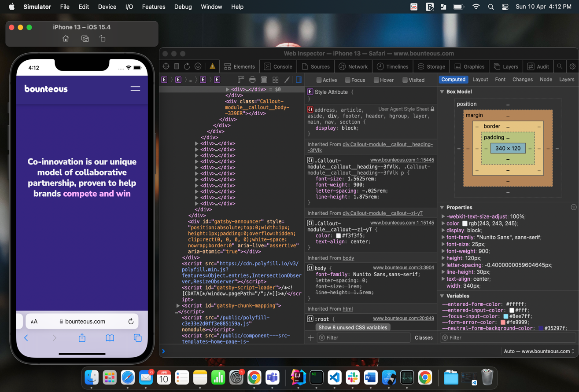Tap Safari's share icon in the simulator
Screen dimensions: 579x392
(x=82, y=338)
